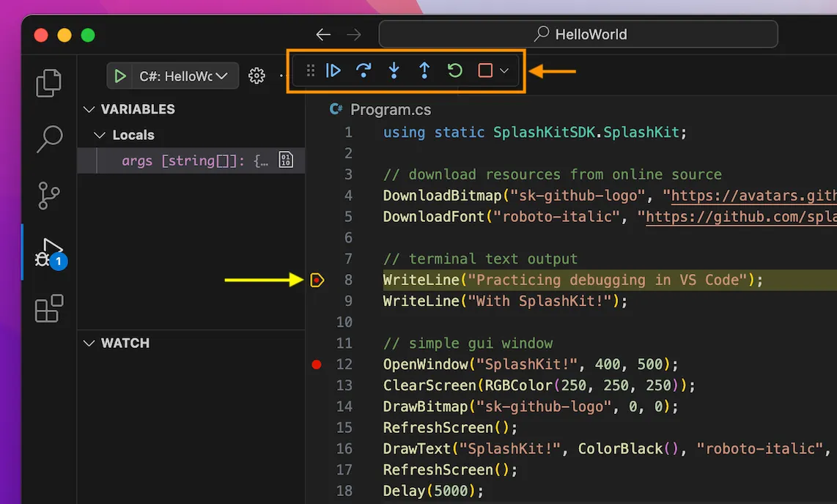Open launch.json with the gear icon
The height and width of the screenshot is (504, 837).
click(x=257, y=75)
